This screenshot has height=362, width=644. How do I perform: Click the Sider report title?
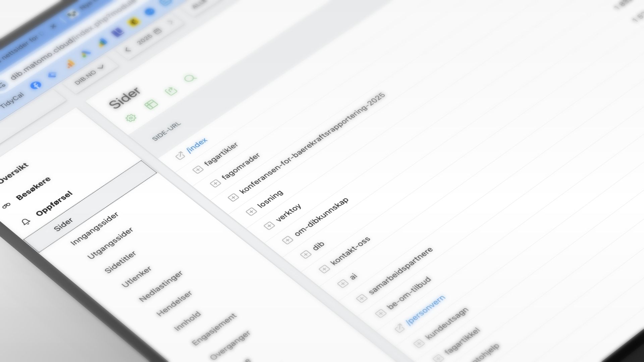click(125, 98)
